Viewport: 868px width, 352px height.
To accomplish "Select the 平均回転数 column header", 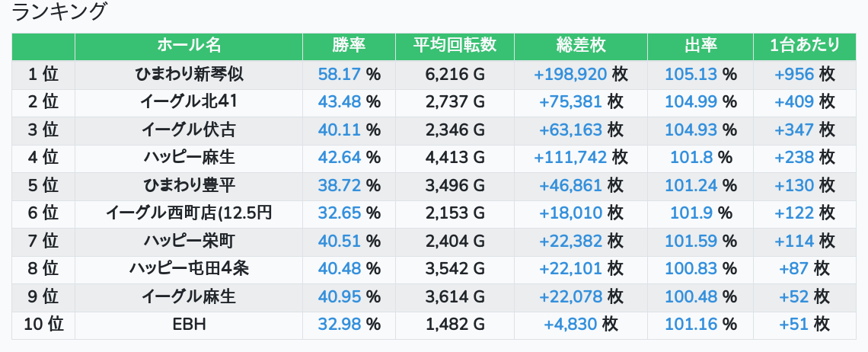I will click(455, 46).
